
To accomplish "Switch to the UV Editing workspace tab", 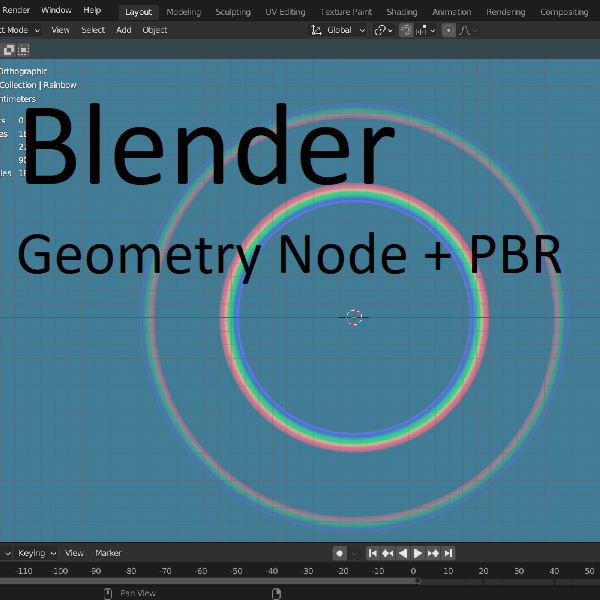I will [285, 12].
